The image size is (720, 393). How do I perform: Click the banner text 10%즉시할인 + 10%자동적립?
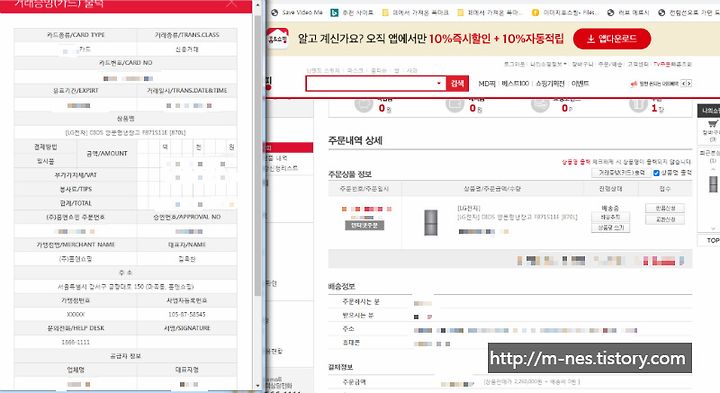tap(496, 39)
